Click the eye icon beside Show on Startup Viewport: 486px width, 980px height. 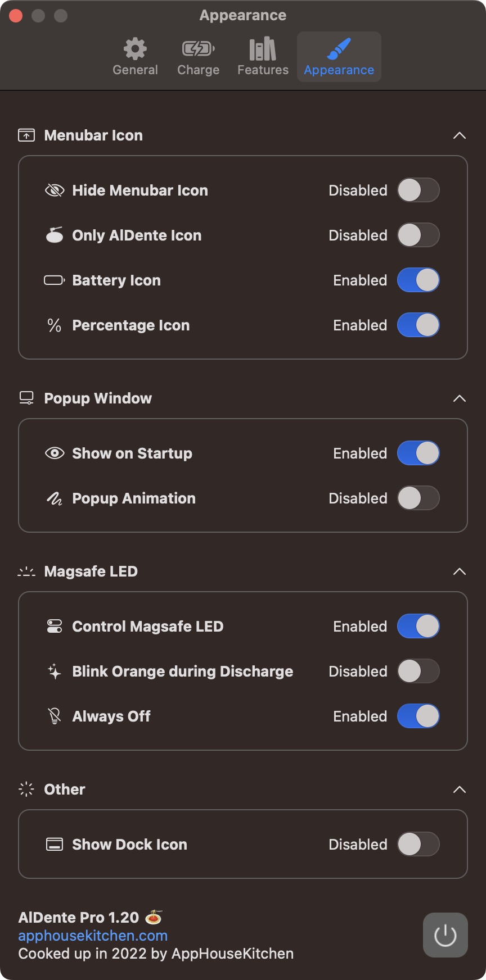coord(55,453)
